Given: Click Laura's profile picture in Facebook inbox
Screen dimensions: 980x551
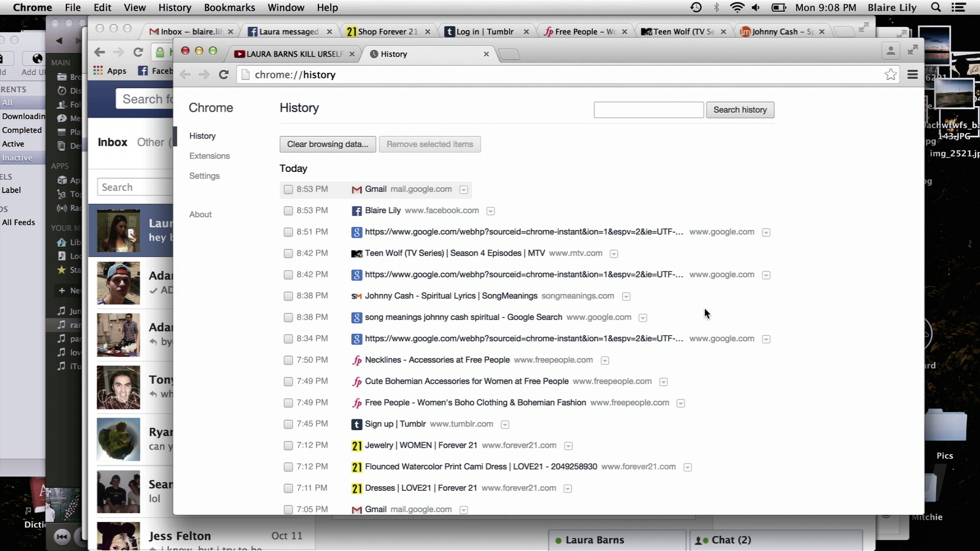Looking at the screenshot, I should pyautogui.click(x=118, y=231).
